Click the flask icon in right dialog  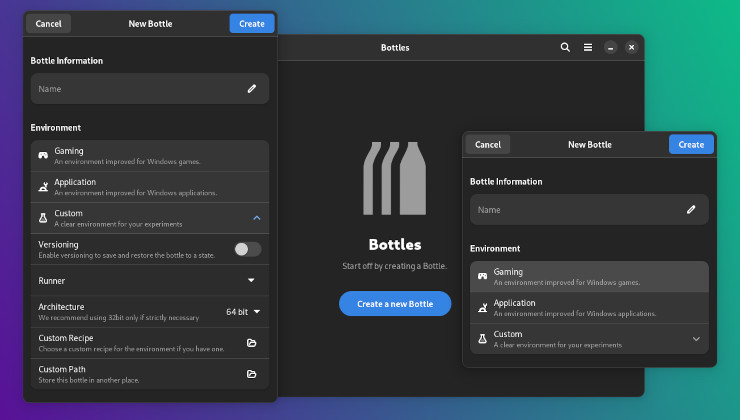[x=482, y=339]
